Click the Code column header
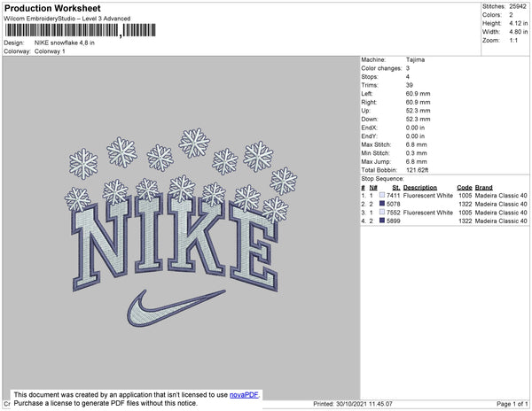 click(465, 188)
